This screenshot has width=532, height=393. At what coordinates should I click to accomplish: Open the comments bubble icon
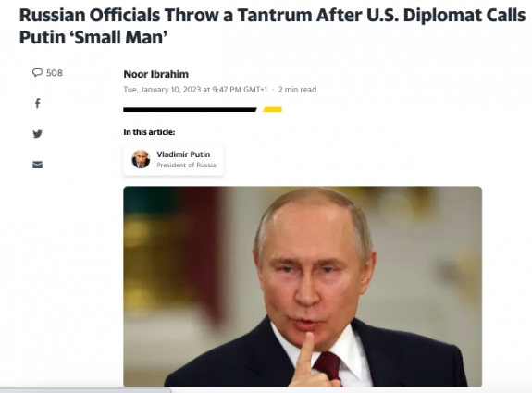pyautogui.click(x=37, y=72)
